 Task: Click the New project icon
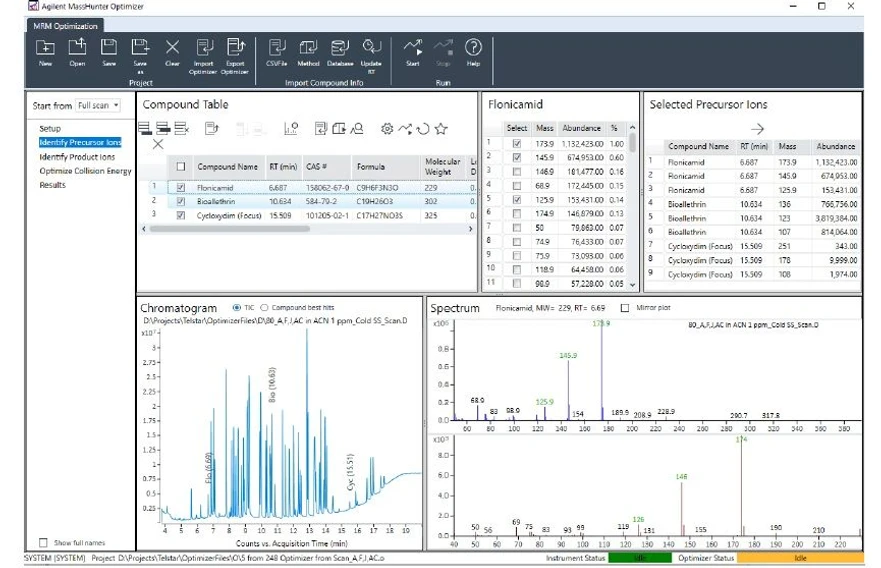pyautogui.click(x=46, y=48)
